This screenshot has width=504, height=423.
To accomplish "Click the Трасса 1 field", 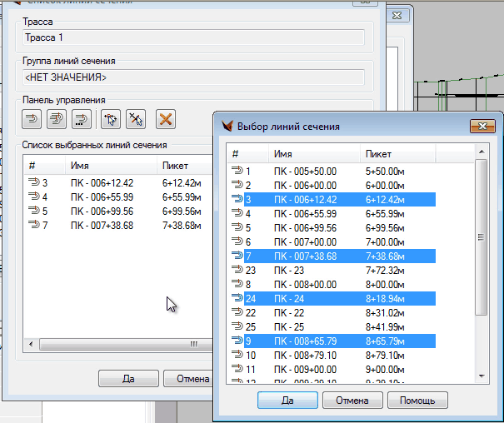I will [193, 37].
